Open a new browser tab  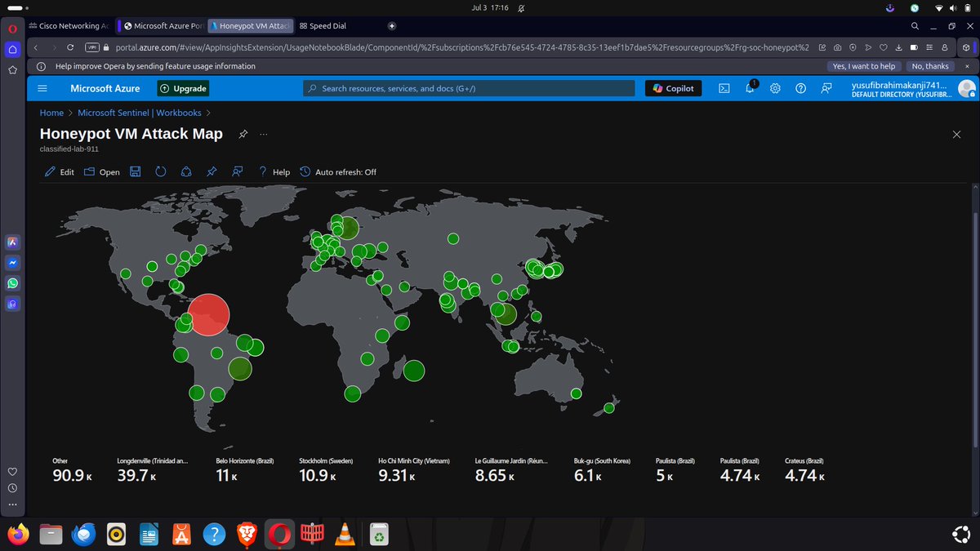click(x=392, y=26)
